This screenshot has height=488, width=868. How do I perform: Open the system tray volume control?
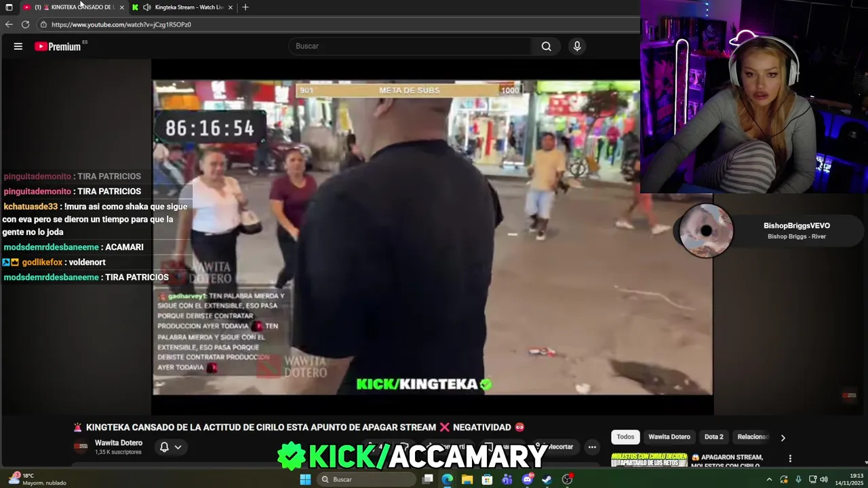point(824,479)
